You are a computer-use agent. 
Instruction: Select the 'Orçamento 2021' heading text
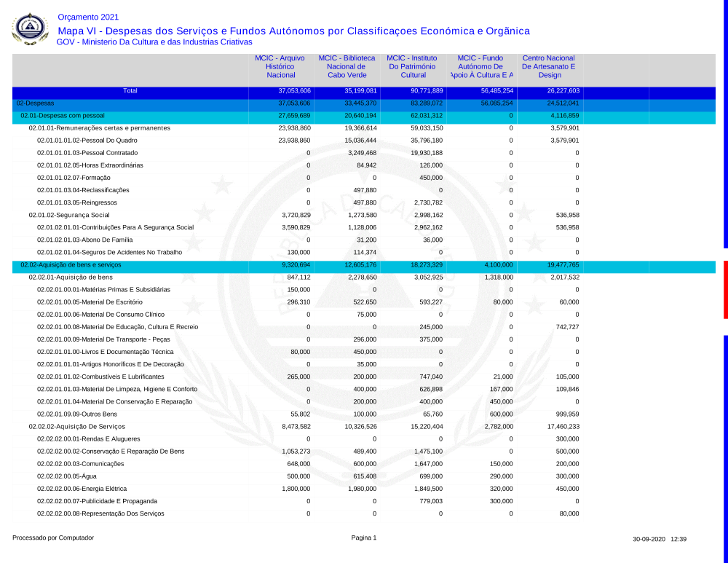click(x=88, y=17)
